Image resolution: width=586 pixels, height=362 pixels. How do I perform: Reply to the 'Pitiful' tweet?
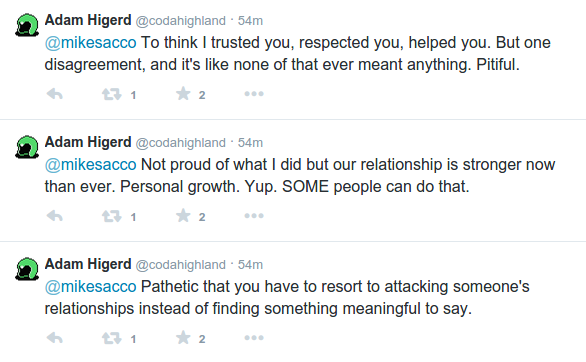pos(55,94)
